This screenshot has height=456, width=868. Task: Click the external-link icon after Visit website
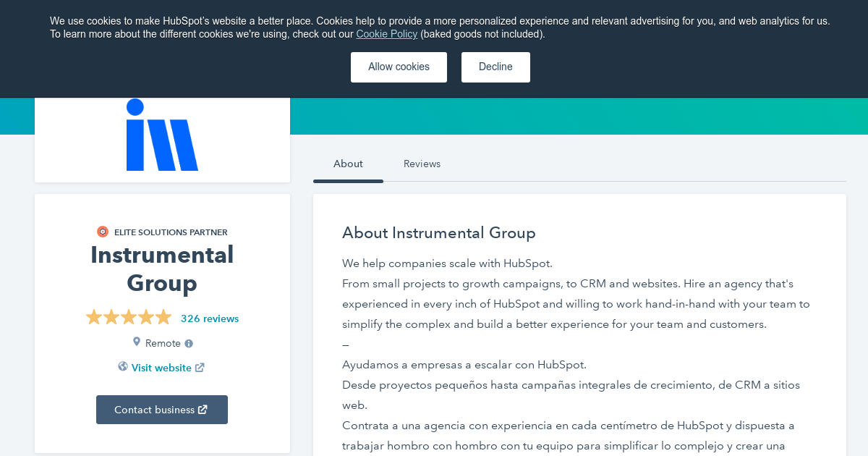(201, 366)
